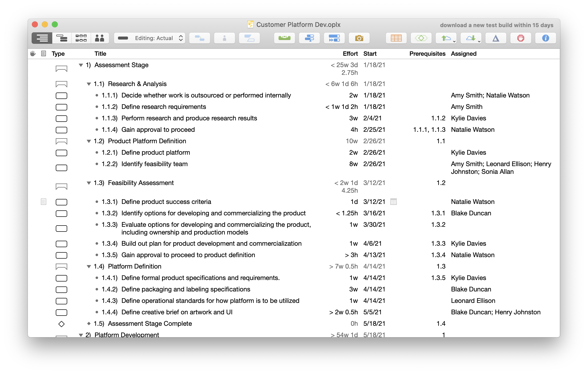Screen dimensions: 588x374
Task: Click the 3w effort for task 1.1.3
Action: pos(353,118)
